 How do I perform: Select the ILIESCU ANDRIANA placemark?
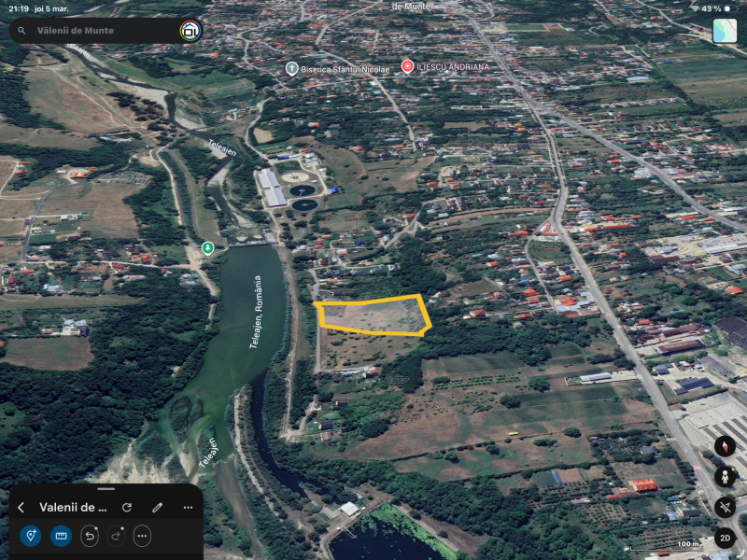click(x=408, y=66)
